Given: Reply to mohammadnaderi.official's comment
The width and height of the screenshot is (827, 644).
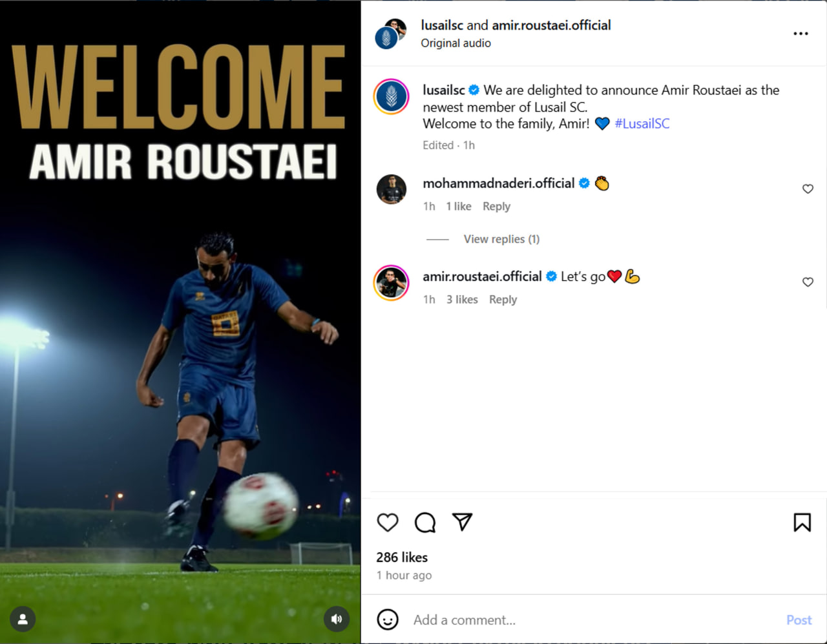Looking at the screenshot, I should 496,206.
